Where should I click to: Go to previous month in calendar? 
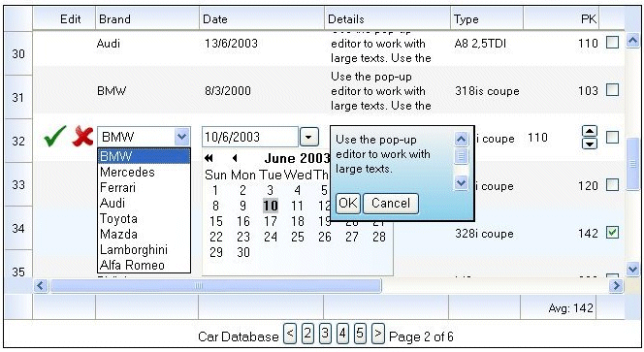pyautogui.click(x=235, y=158)
